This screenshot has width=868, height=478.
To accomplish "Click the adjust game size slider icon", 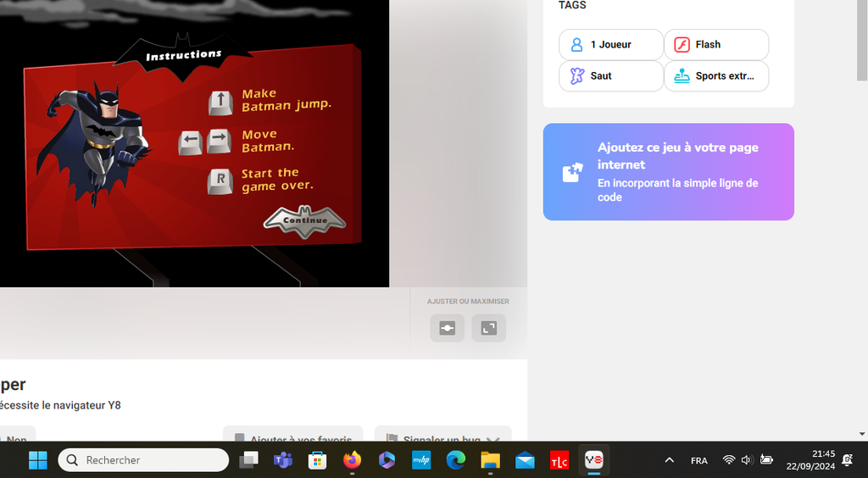I will [x=448, y=328].
